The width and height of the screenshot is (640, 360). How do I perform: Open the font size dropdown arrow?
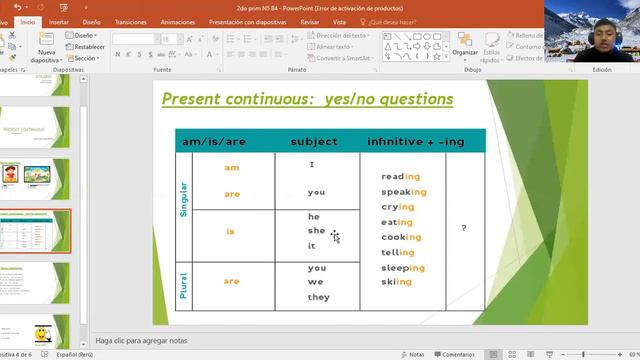180,39
